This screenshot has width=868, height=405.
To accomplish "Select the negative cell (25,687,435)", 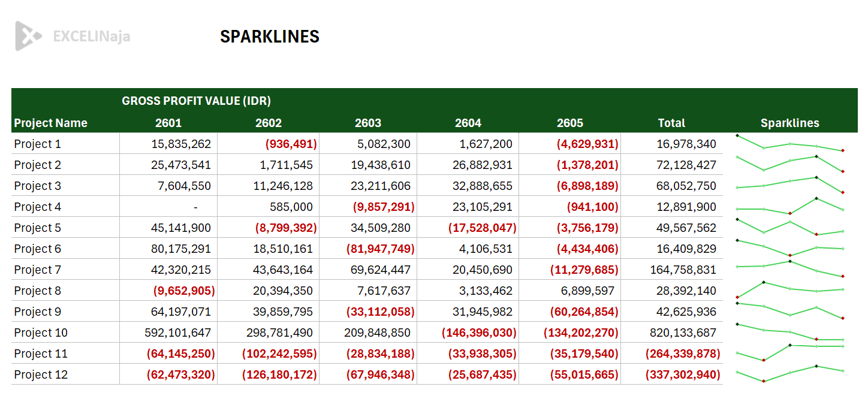I will 468,374.
